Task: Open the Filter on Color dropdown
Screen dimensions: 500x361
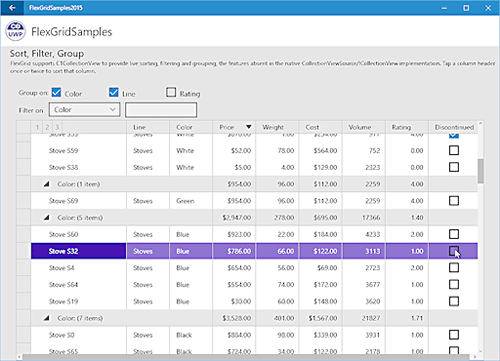Action: (x=85, y=110)
